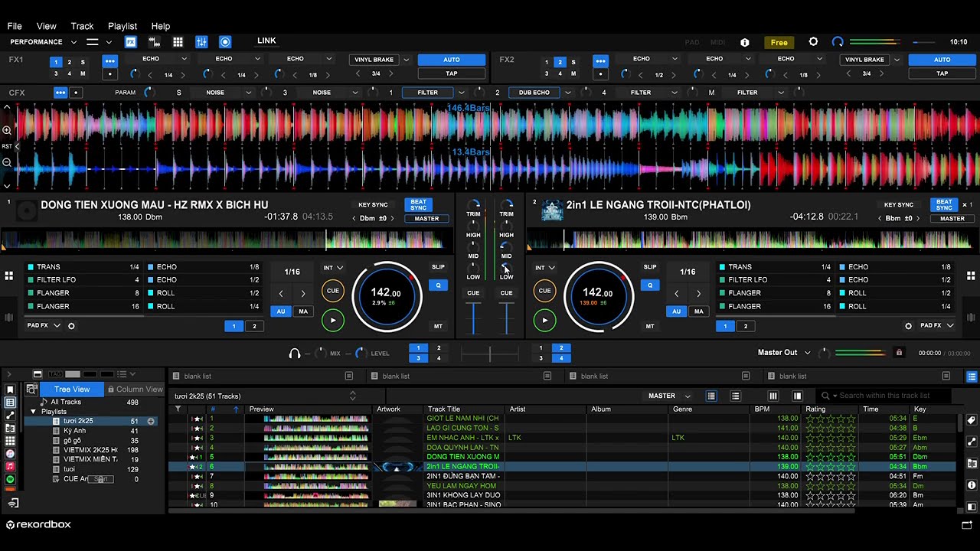The image size is (980, 551).
Task: Click the recording panel icon
Action: (225, 42)
